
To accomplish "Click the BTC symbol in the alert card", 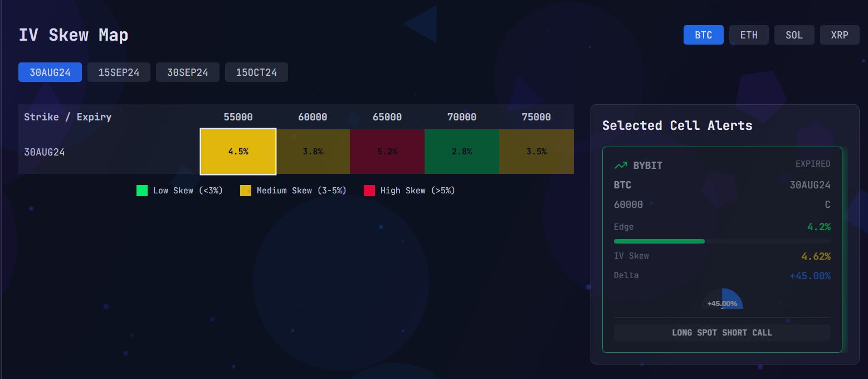I will 623,185.
